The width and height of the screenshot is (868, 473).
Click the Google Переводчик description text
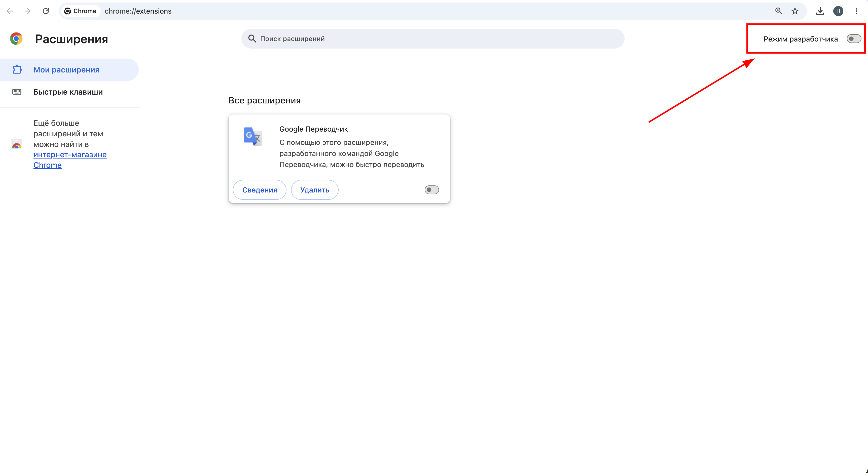click(351, 153)
